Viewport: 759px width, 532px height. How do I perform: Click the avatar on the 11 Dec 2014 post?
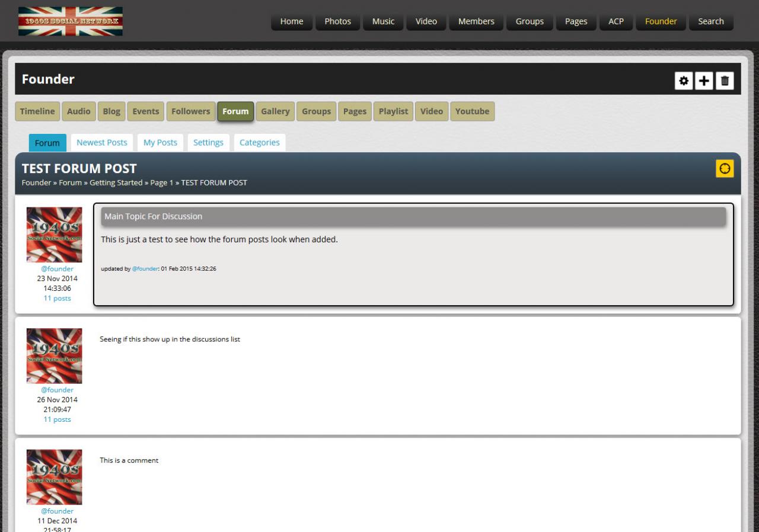(x=55, y=477)
